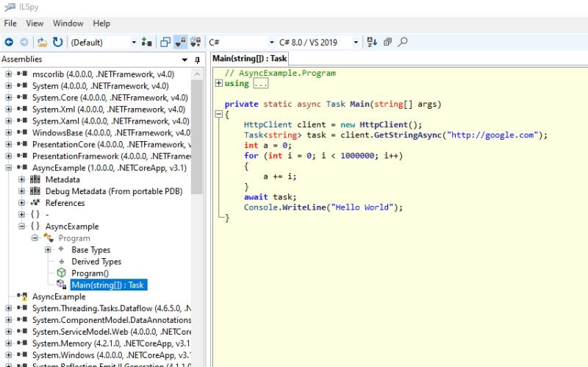The height and width of the screenshot is (367, 588).
Task: Expand the System.Core assembly node
Action: 8,98
